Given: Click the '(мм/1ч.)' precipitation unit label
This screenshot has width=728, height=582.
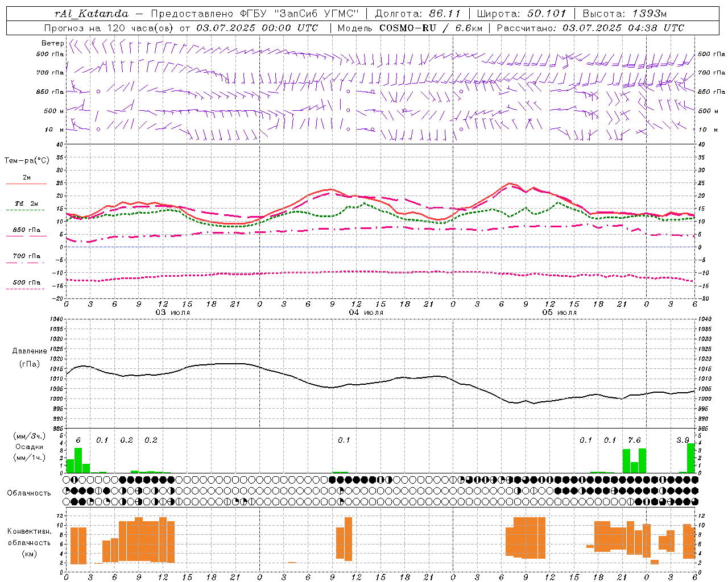Looking at the screenshot, I should (29, 458).
